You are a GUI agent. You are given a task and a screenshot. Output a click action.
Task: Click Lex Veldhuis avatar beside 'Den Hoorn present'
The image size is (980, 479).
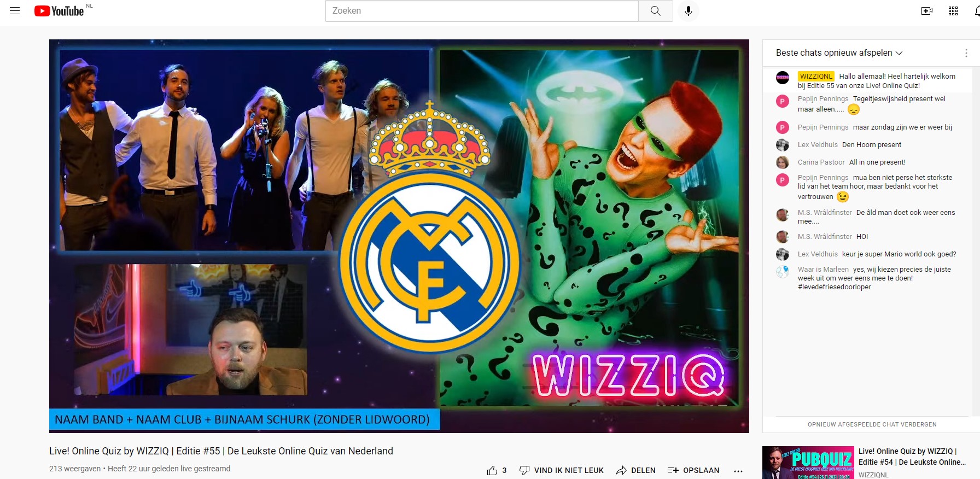click(783, 145)
